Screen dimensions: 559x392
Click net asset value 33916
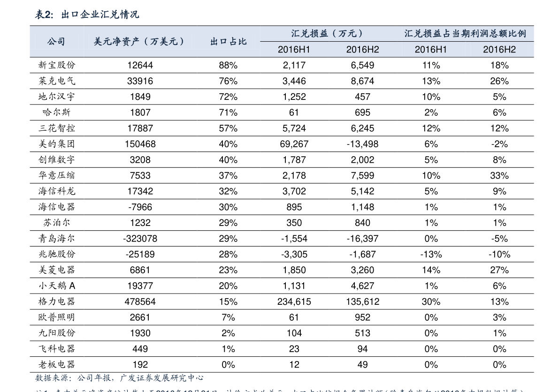(x=140, y=81)
